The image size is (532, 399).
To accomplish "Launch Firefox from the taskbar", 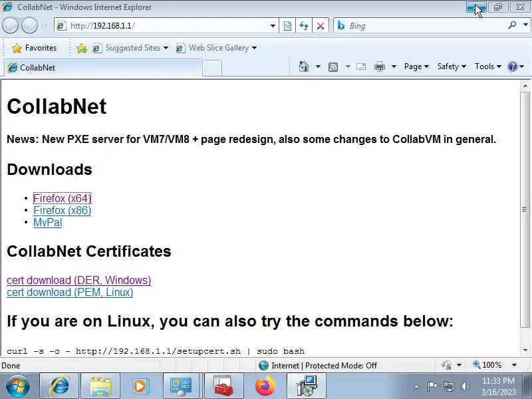I will 265,386.
